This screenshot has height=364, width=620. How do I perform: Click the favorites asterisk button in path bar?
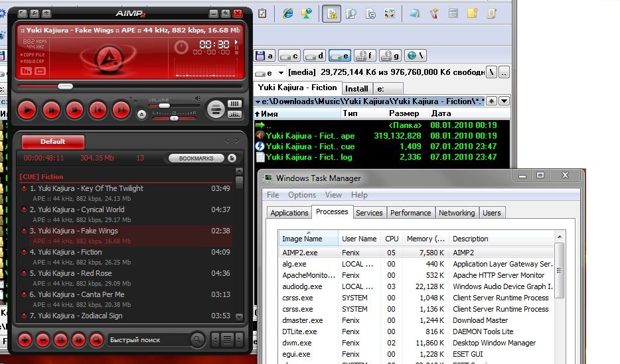[x=491, y=101]
